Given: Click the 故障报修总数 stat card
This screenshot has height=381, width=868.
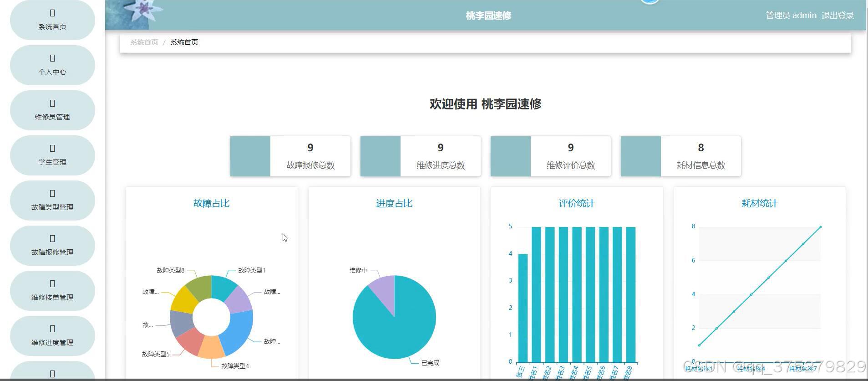Looking at the screenshot, I should [x=290, y=156].
